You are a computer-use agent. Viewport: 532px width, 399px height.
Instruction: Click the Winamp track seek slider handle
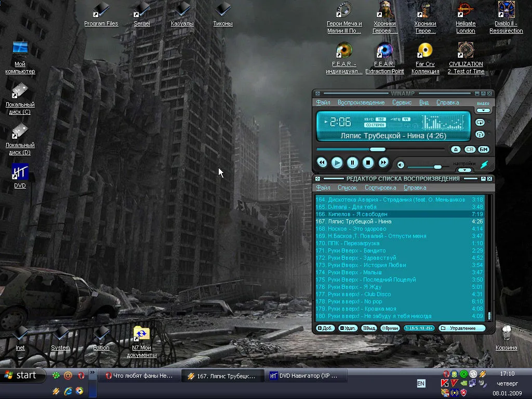pyautogui.click(x=378, y=149)
